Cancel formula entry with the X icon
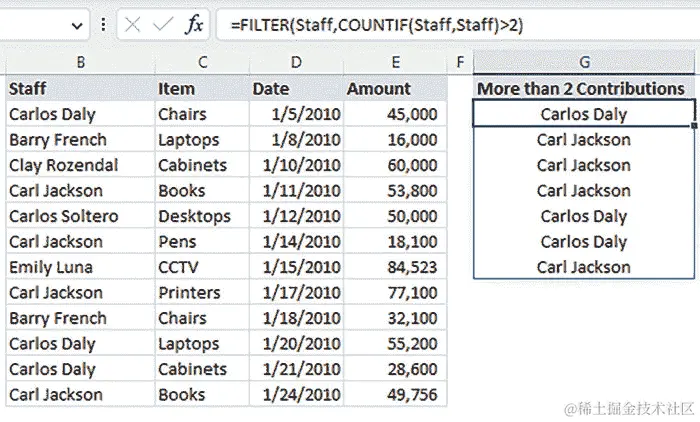Image resolution: width=700 pixels, height=422 pixels. (x=133, y=25)
